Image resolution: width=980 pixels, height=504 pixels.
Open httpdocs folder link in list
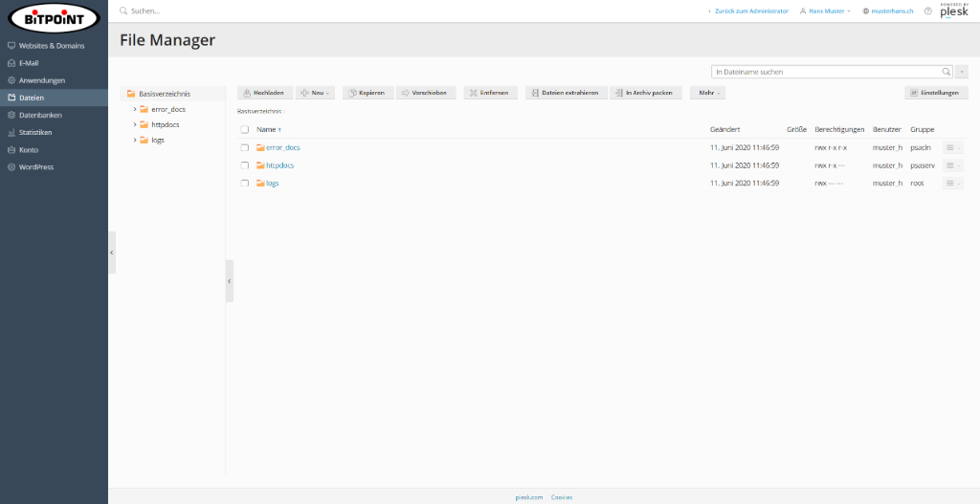(x=280, y=165)
